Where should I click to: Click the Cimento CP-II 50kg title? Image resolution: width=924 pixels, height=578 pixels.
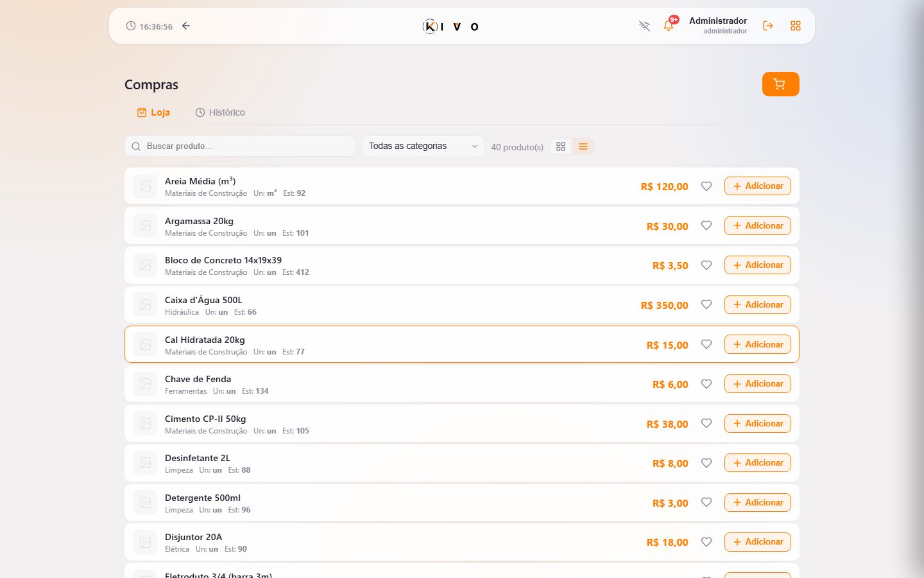tap(205, 419)
